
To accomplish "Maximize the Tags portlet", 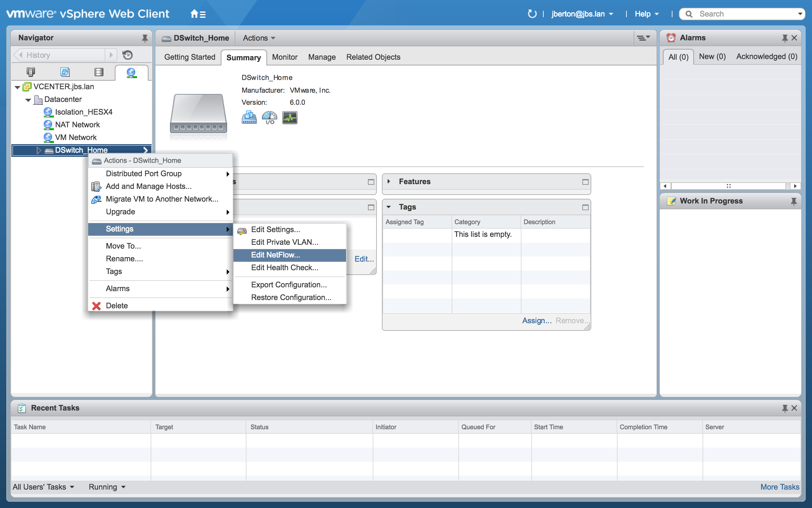I will coord(585,207).
